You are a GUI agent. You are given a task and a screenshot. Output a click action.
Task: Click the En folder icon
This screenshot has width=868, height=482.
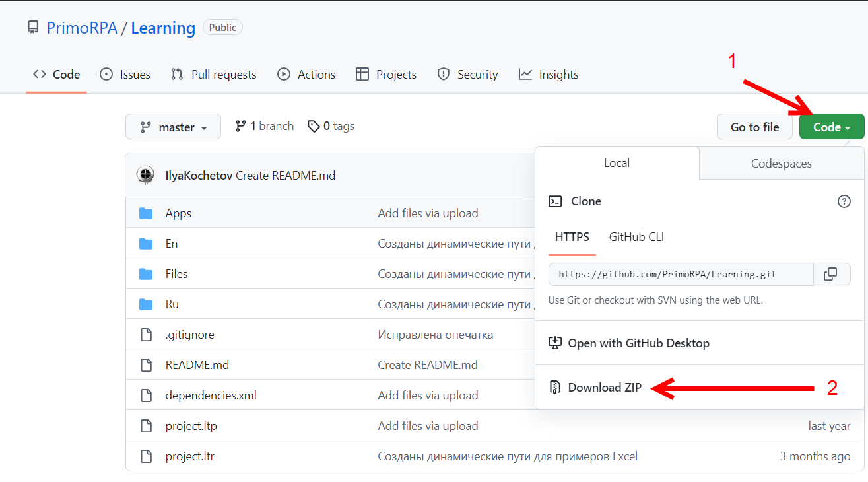(146, 244)
